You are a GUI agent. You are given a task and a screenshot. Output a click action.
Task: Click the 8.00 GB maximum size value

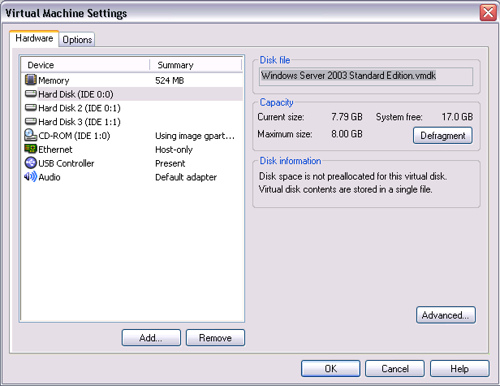click(x=347, y=134)
